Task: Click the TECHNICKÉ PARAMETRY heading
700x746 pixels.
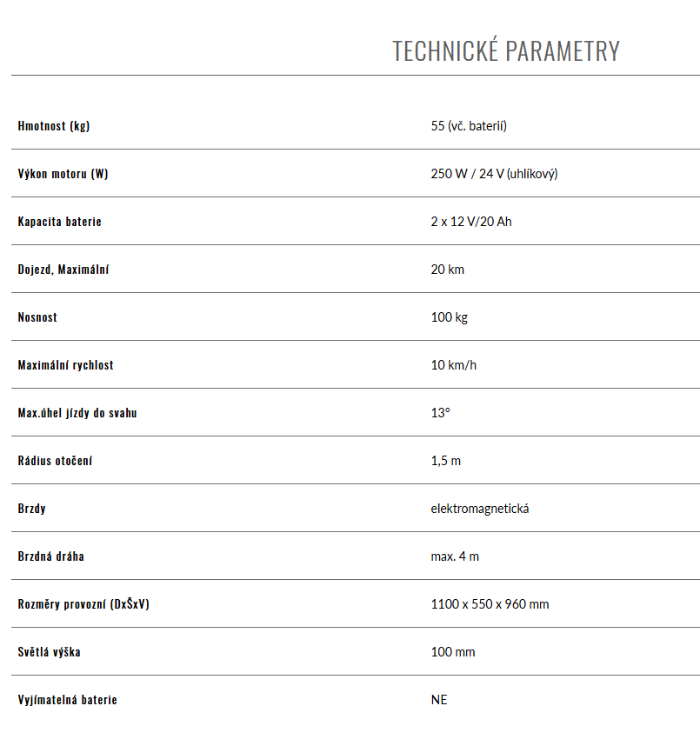Action: point(506,51)
